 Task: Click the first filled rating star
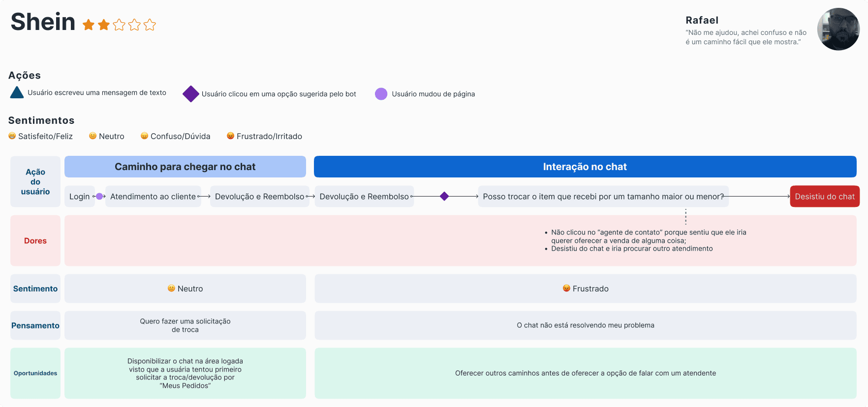pyautogui.click(x=89, y=25)
